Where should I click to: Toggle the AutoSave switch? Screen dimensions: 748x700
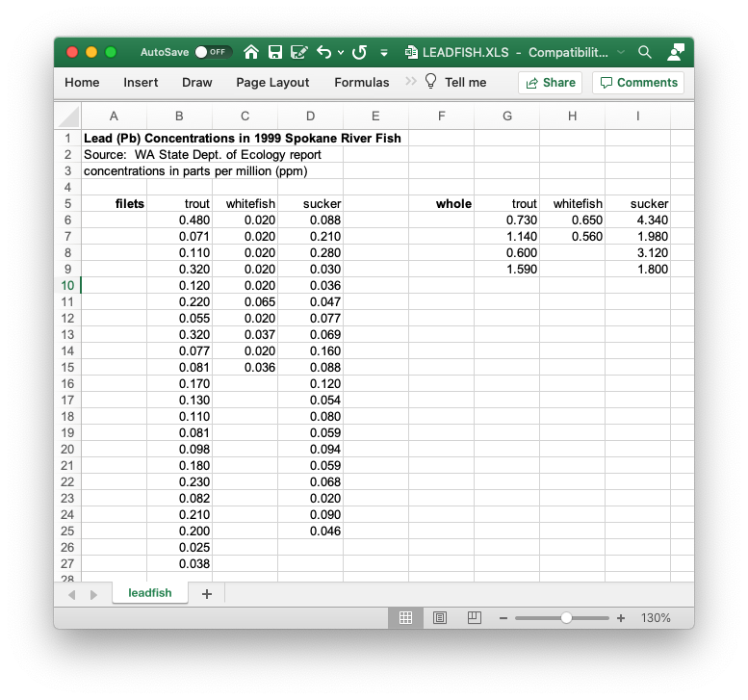point(213,52)
